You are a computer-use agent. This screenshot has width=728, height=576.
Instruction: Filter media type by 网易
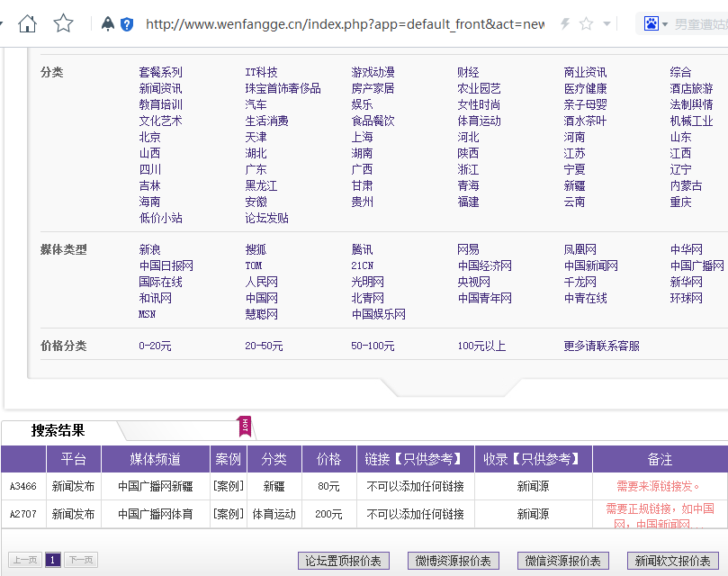(x=468, y=250)
